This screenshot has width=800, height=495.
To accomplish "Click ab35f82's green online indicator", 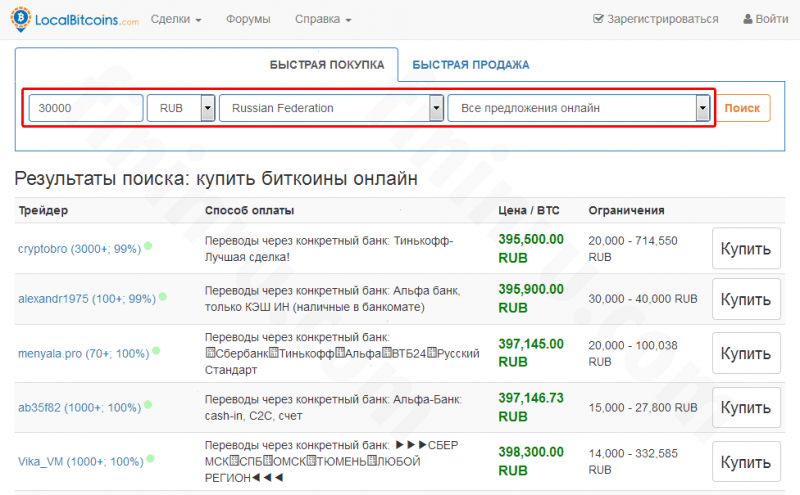I will tap(148, 405).
